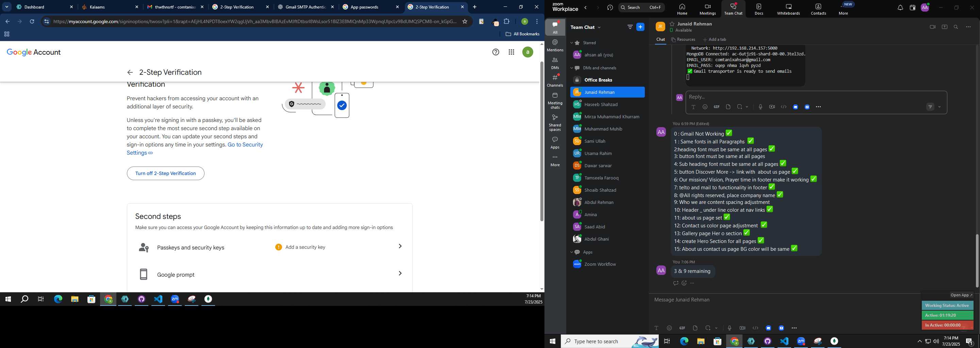The image size is (980, 348).
Task: Open Chrome tab search dropdown
Action: [7, 7]
